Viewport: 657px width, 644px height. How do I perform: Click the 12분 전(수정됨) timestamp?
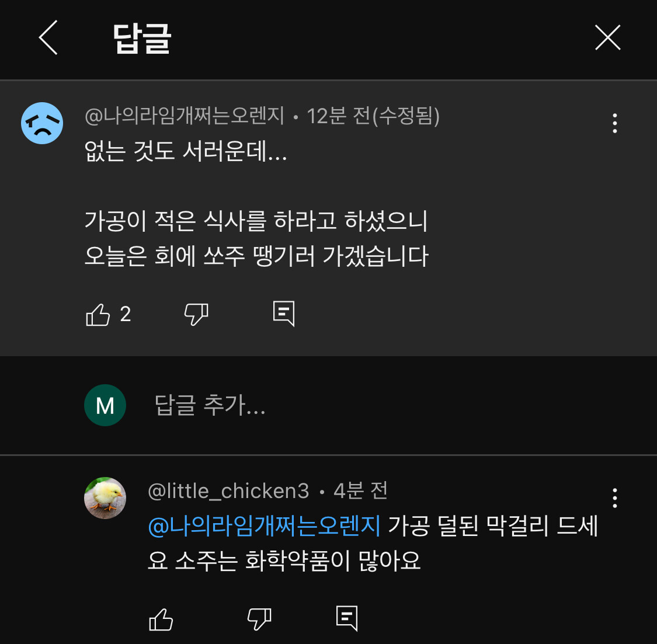pos(373,116)
